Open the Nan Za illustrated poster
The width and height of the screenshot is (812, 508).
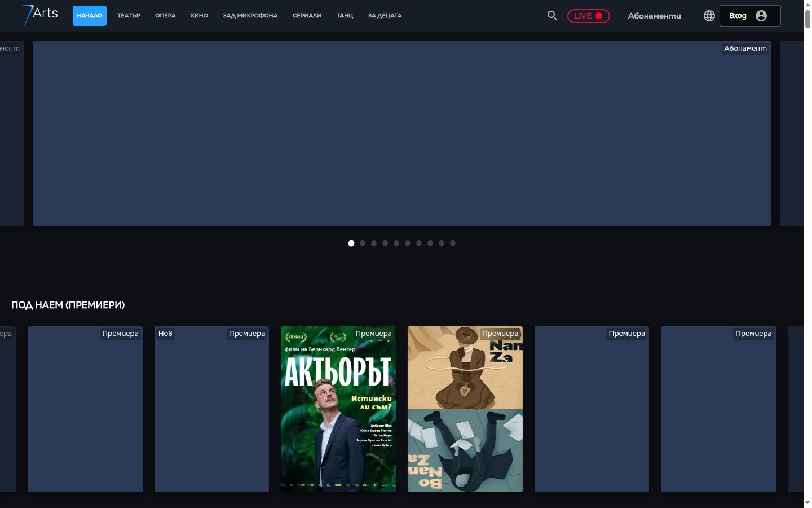pos(465,409)
